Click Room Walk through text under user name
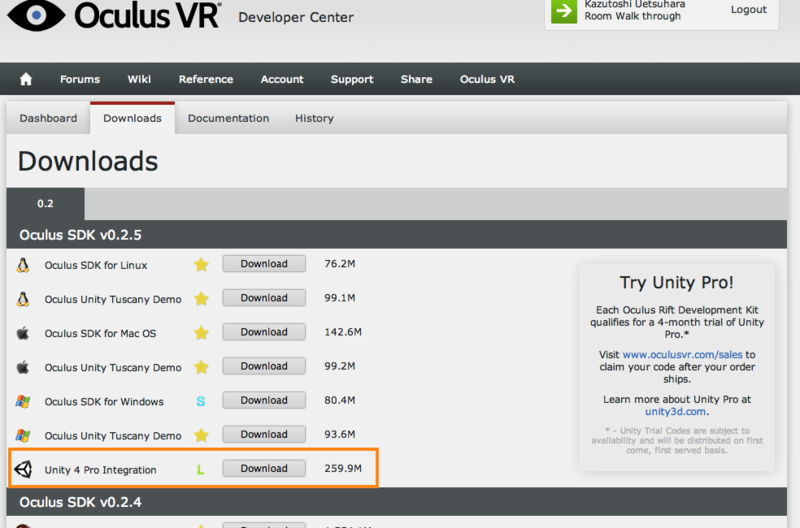Image resolution: width=800 pixels, height=528 pixels. [633, 16]
